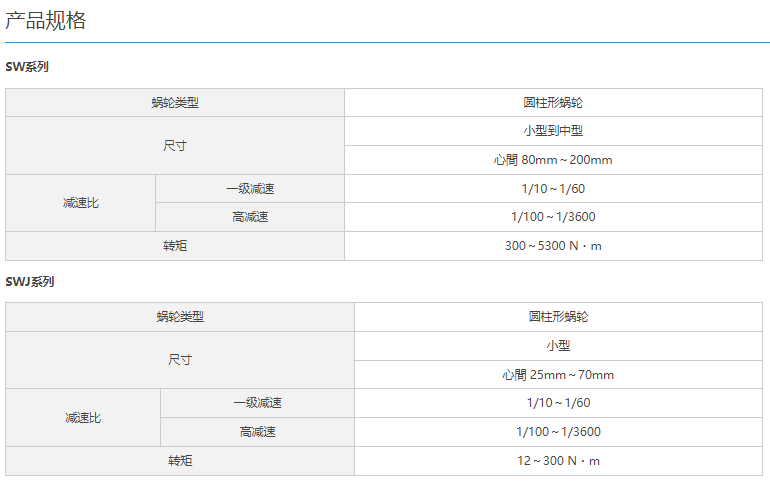Click the 心間 25mm～70mm cell
770x492 pixels.
pyautogui.click(x=558, y=375)
